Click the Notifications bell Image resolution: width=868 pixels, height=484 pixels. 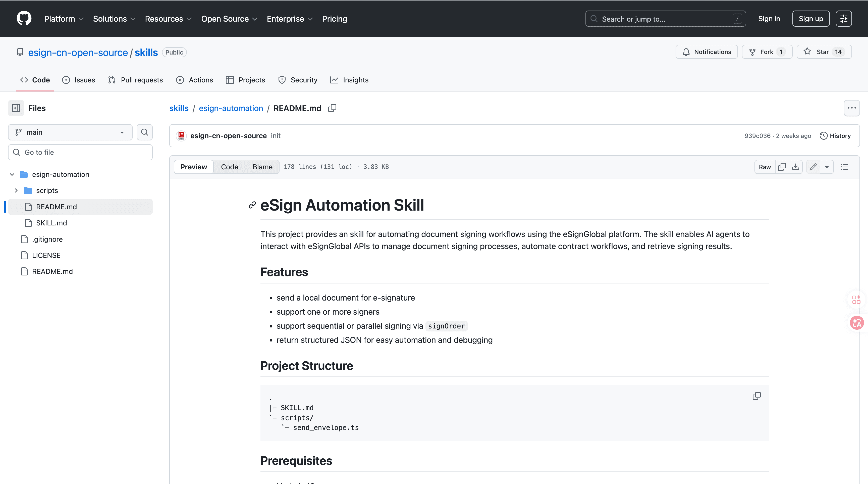[707, 52]
